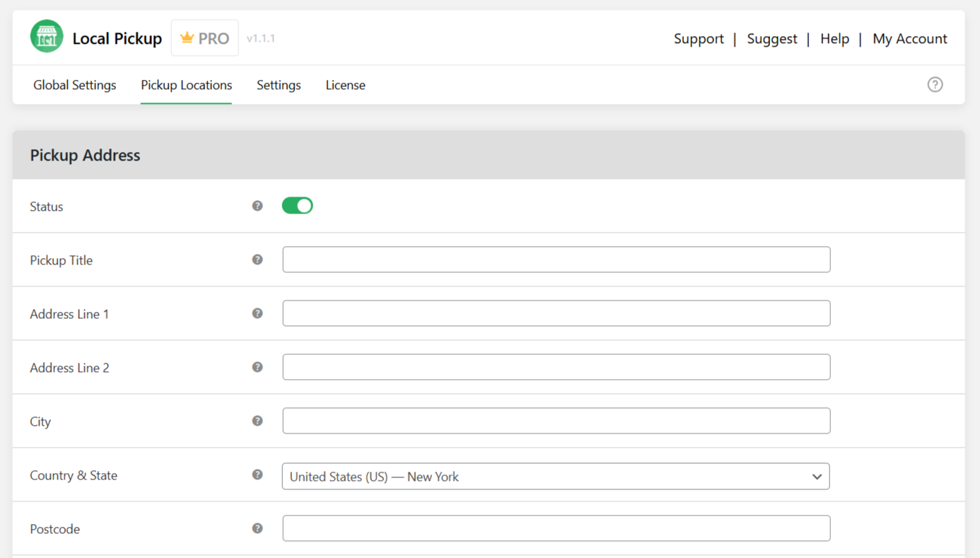This screenshot has height=558, width=980.
Task: Click the green Local Pickup store logo
Action: (x=47, y=37)
